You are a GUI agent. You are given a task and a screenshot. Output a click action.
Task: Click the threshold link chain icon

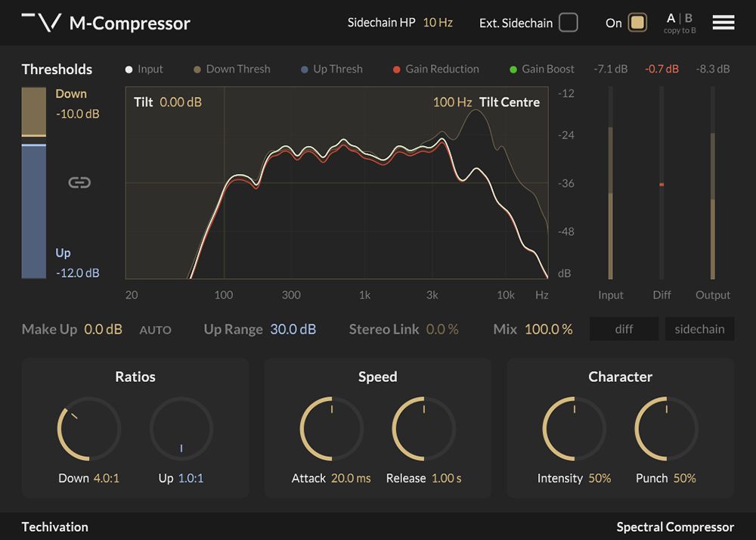pyautogui.click(x=79, y=182)
